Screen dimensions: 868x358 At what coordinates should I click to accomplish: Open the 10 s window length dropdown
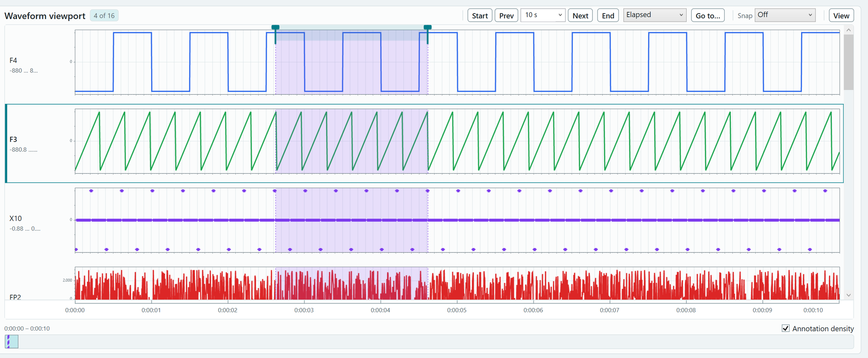pyautogui.click(x=543, y=15)
